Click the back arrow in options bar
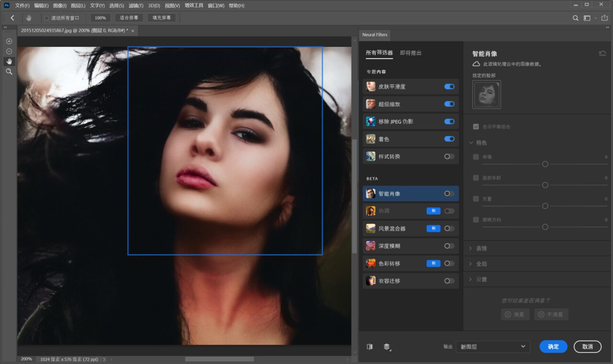This screenshot has width=613, height=364. pos(12,18)
